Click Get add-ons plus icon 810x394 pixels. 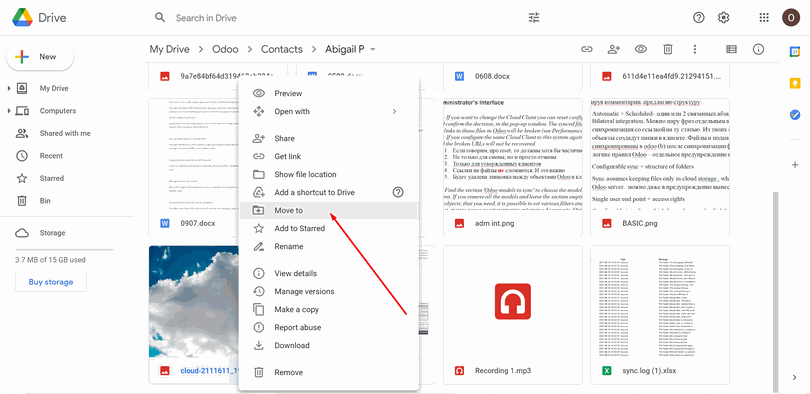pyautogui.click(x=795, y=165)
